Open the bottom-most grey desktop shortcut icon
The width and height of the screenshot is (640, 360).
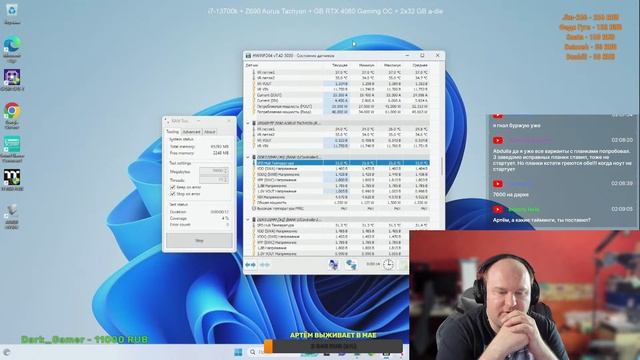point(12,211)
